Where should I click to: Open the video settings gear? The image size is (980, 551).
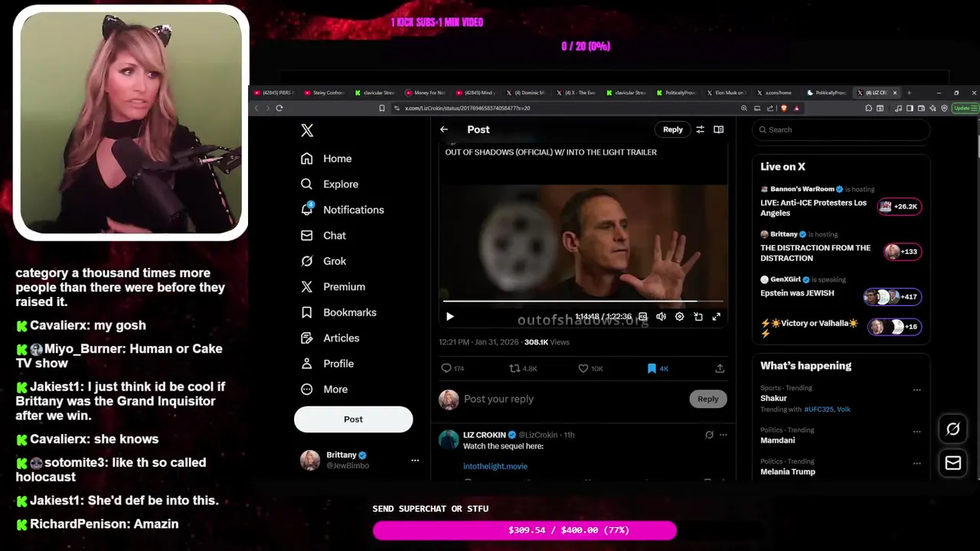coord(679,316)
